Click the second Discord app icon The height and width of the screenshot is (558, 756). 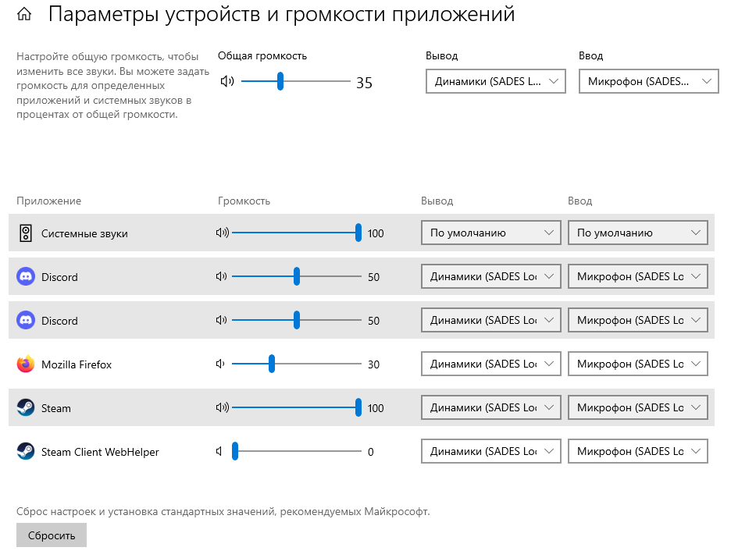tap(26, 320)
